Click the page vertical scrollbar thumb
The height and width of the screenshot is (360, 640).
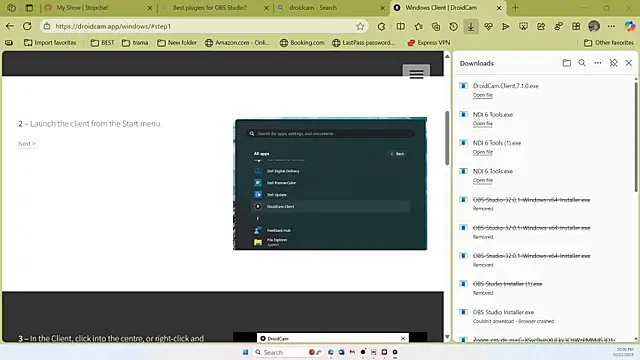pyautogui.click(x=447, y=138)
